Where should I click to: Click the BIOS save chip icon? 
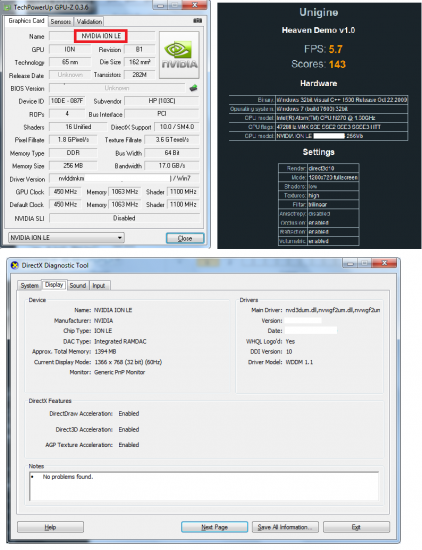pos(193,88)
